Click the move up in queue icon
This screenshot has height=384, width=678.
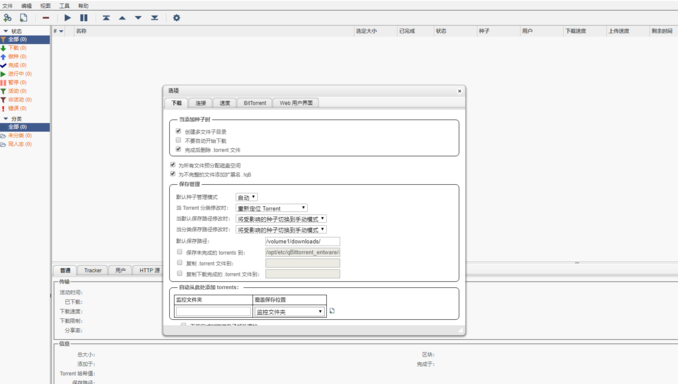tap(122, 18)
